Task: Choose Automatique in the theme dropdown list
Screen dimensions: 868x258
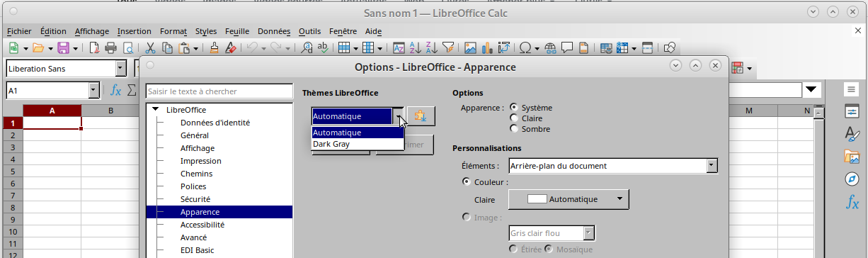Action: [x=358, y=133]
